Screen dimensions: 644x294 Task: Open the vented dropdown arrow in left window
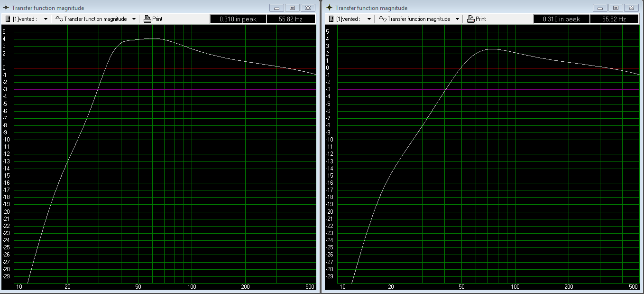pos(46,19)
